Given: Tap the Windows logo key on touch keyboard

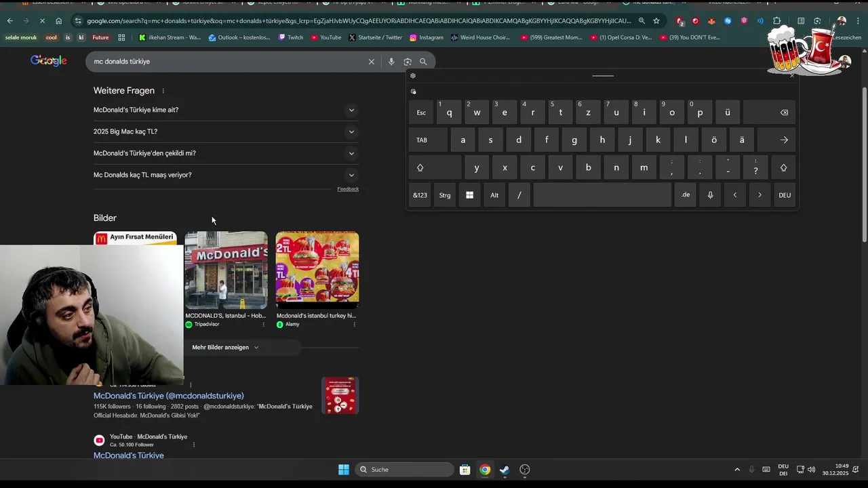Looking at the screenshot, I should coord(469,195).
